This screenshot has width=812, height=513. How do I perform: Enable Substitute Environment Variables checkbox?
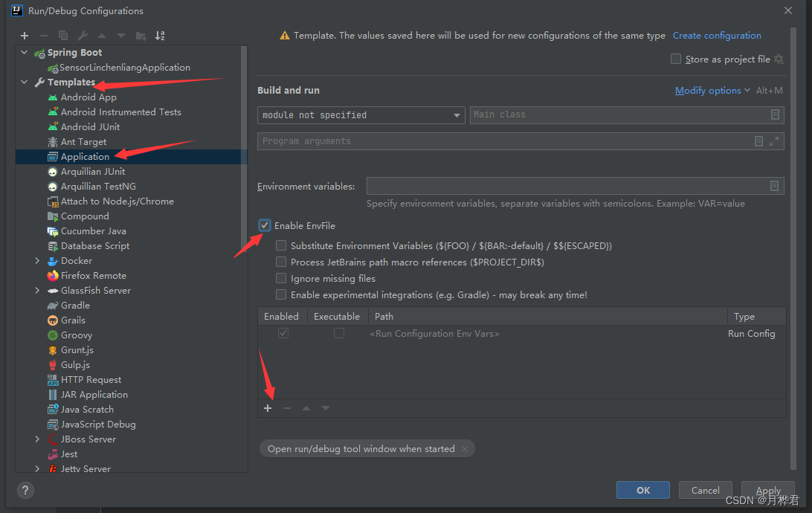coord(281,245)
